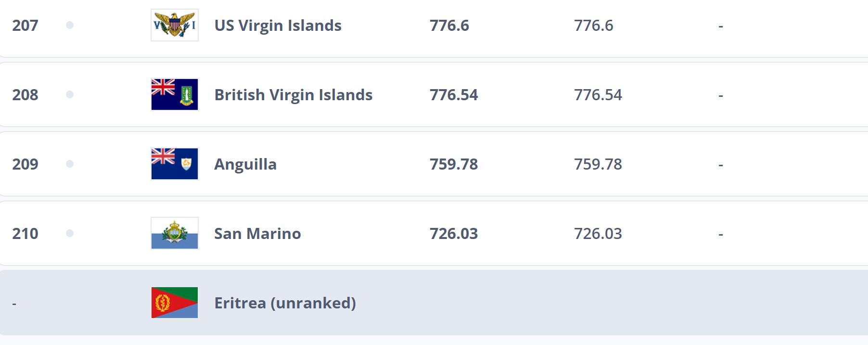Click the rank-change dot beside rank 207
Viewport: 868px width, 345px height.
coord(70,25)
